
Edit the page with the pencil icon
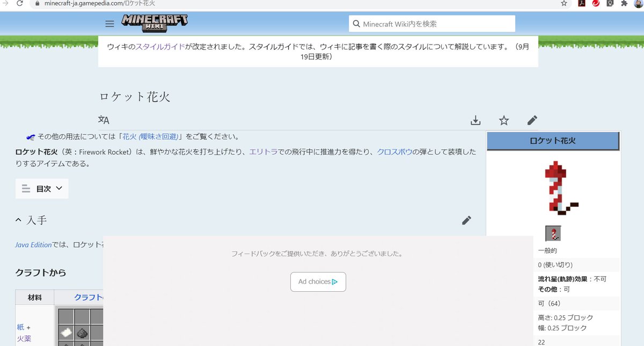(532, 120)
